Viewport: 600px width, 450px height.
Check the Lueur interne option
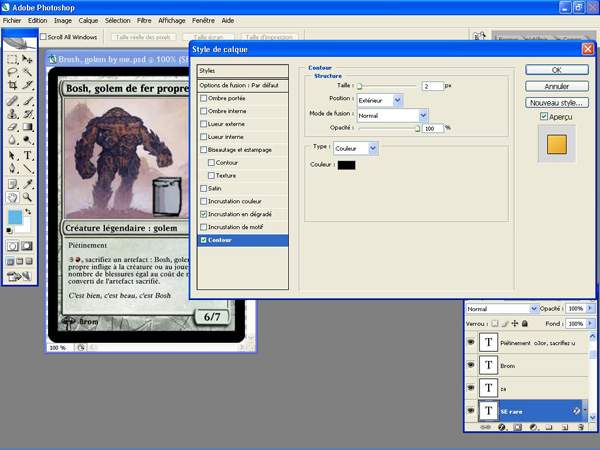204,137
